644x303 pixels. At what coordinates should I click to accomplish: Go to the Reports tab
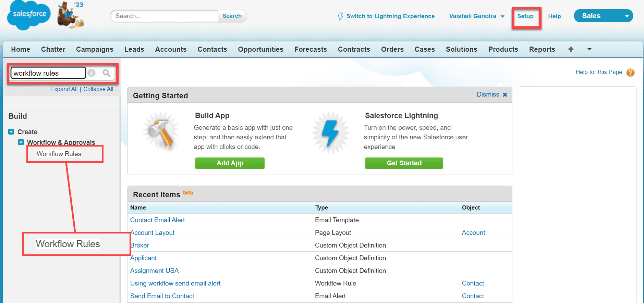pyautogui.click(x=542, y=49)
